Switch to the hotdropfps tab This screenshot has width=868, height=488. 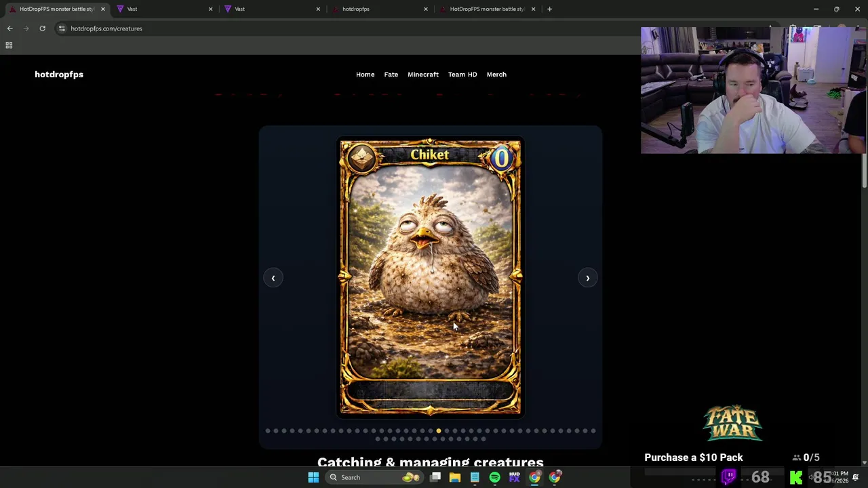378,9
